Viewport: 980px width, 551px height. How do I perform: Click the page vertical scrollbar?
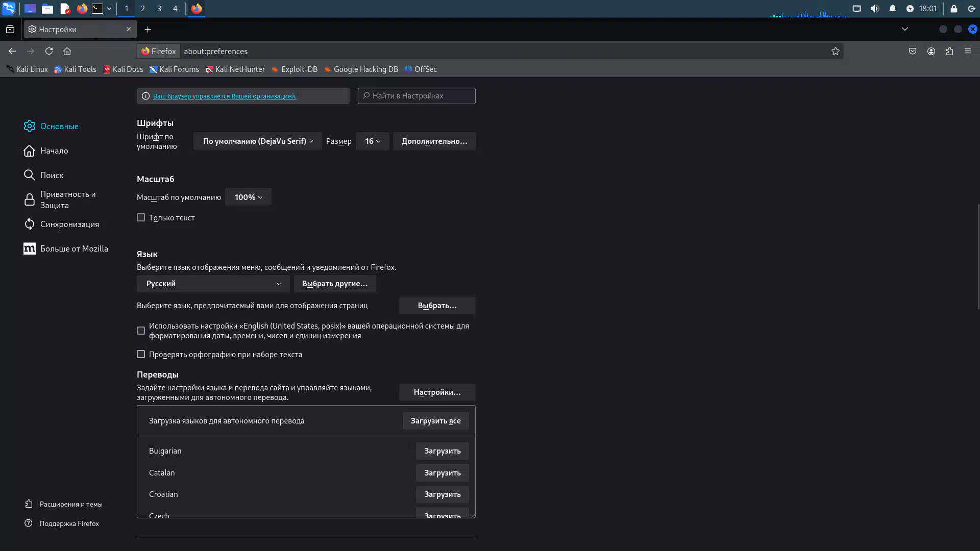pos(978,256)
